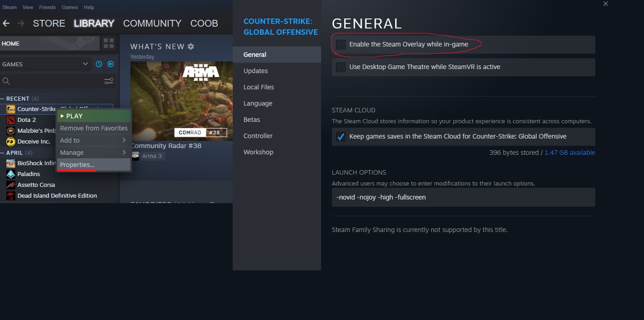Open the Betas properties tab
This screenshot has height=320, width=644.
coord(277,120)
